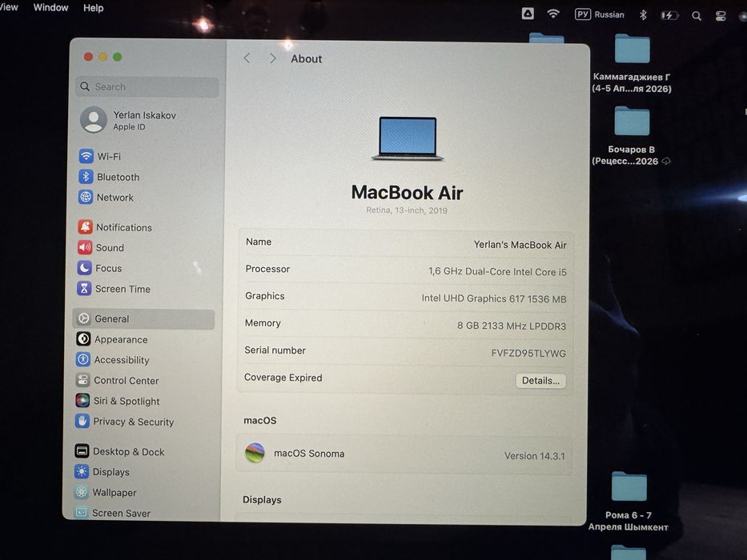Open Siri & Spotlight settings
The image size is (747, 560).
117,401
